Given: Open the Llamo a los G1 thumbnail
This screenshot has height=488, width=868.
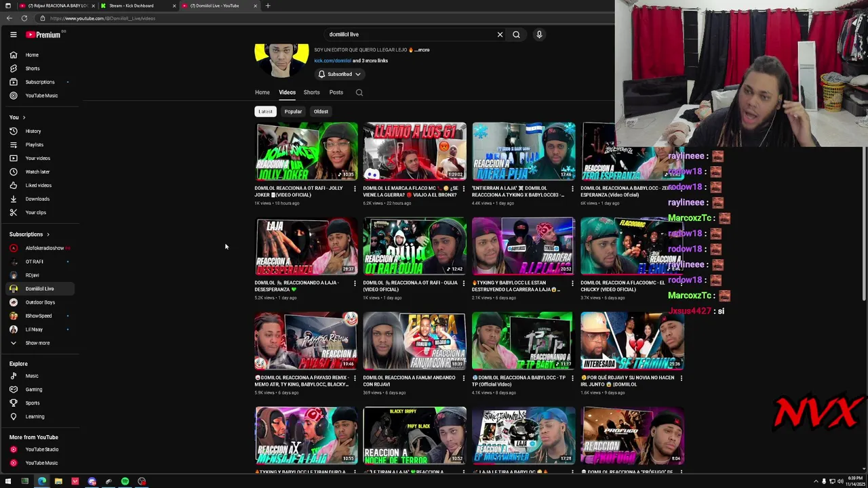Looking at the screenshot, I should [x=415, y=151].
